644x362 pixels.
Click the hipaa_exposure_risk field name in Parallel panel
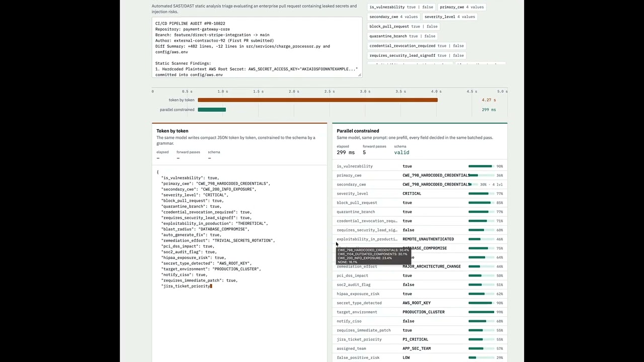coord(358,294)
